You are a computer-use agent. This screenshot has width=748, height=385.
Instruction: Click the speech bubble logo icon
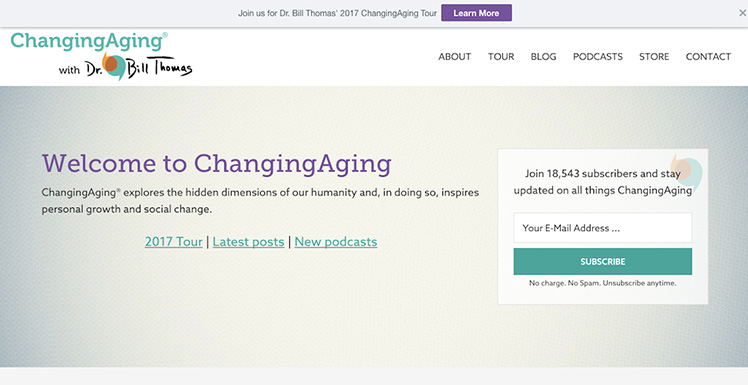pyautogui.click(x=114, y=66)
